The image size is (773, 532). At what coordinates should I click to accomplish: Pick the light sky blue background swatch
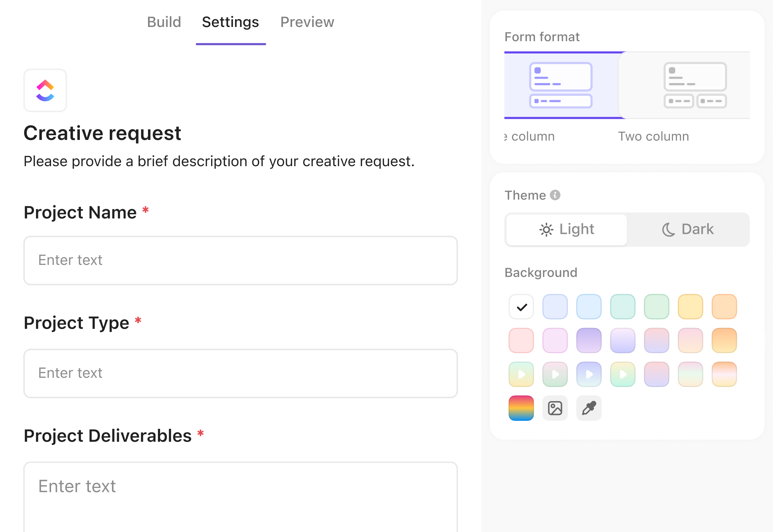(589, 307)
